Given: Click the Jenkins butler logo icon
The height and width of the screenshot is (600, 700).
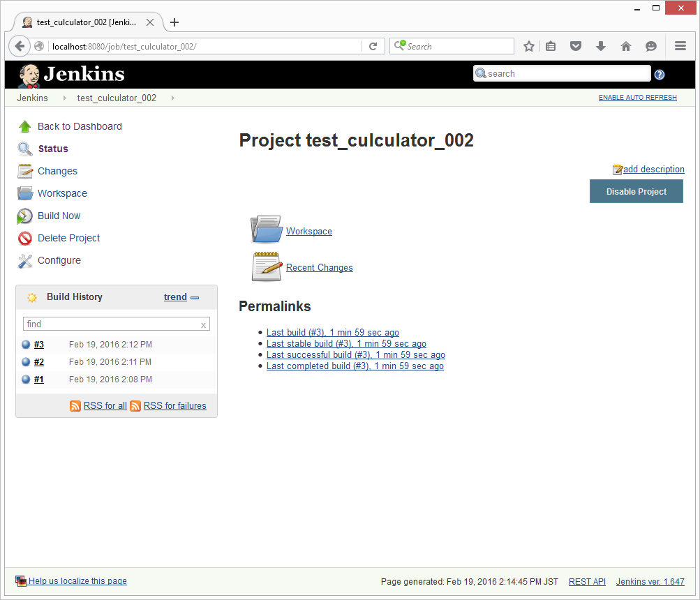Looking at the screenshot, I should coord(29,75).
